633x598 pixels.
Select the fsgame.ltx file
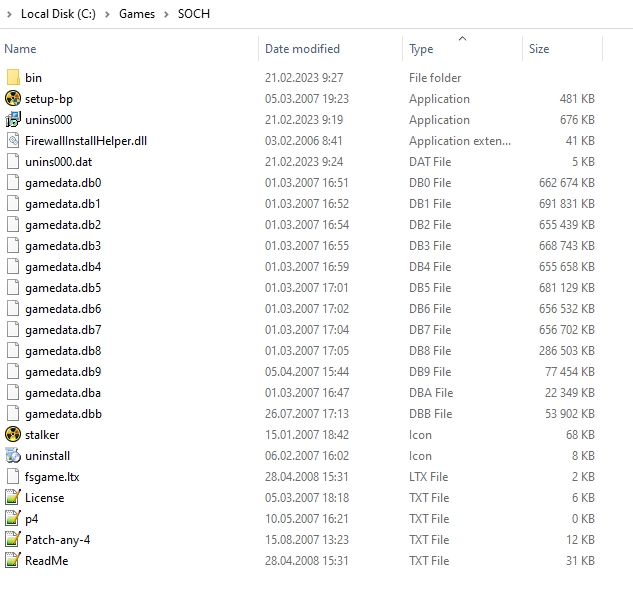(x=52, y=476)
